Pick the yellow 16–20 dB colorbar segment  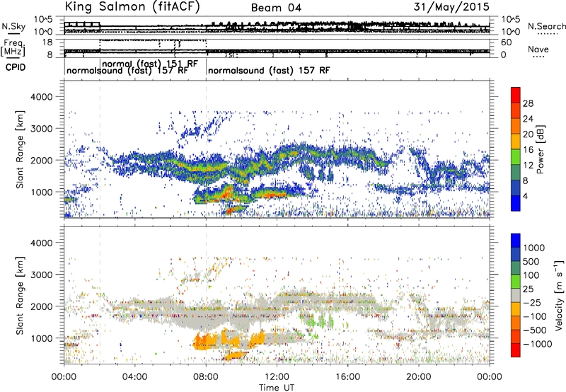516,142
